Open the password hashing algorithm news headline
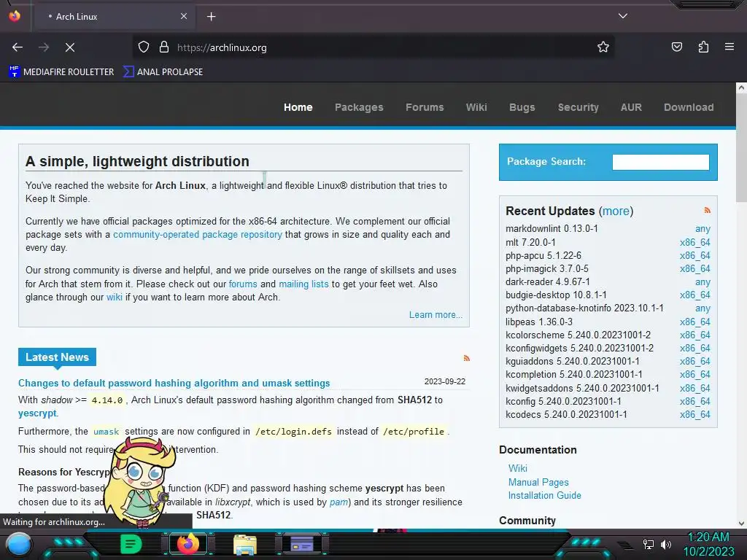The height and width of the screenshot is (560, 747). click(x=174, y=383)
